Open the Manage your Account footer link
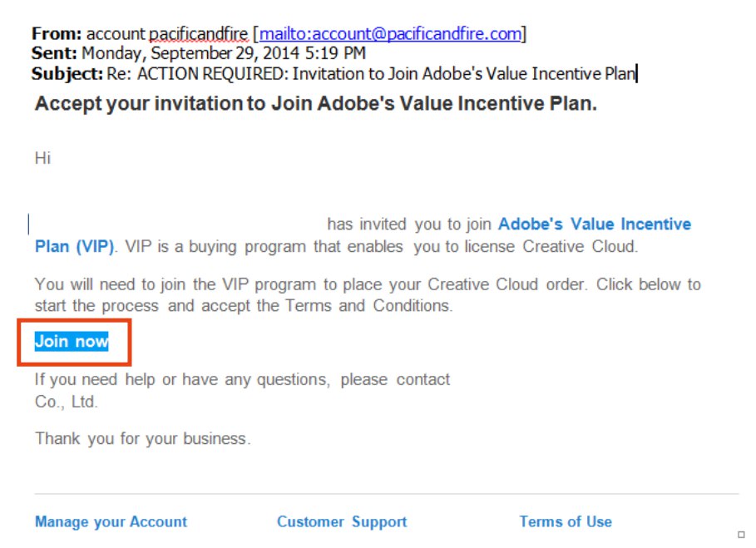 coord(111,521)
